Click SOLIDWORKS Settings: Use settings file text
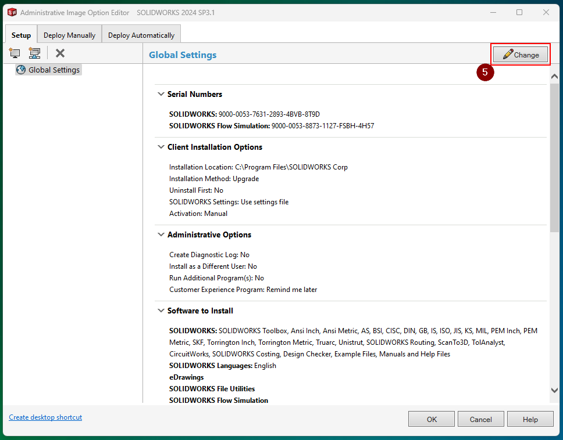This screenshot has height=440, width=563. [229, 202]
